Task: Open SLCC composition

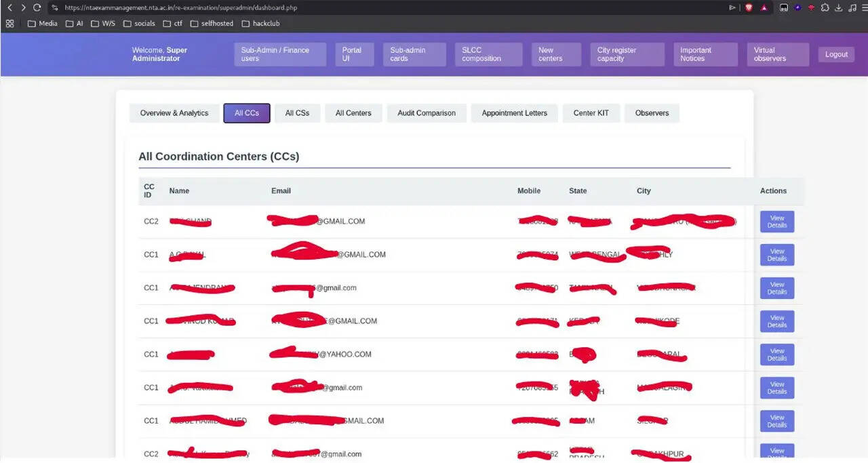Action: pyautogui.click(x=488, y=54)
